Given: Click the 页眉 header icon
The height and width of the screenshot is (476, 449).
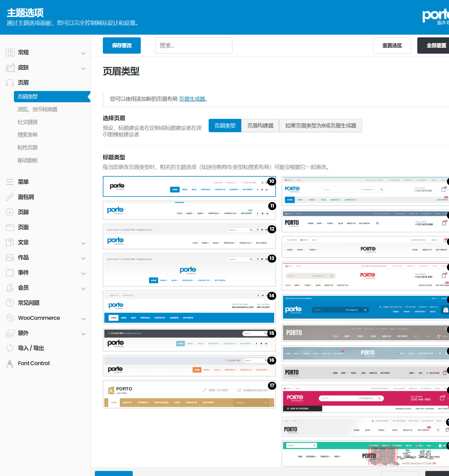Looking at the screenshot, I should 10,83.
